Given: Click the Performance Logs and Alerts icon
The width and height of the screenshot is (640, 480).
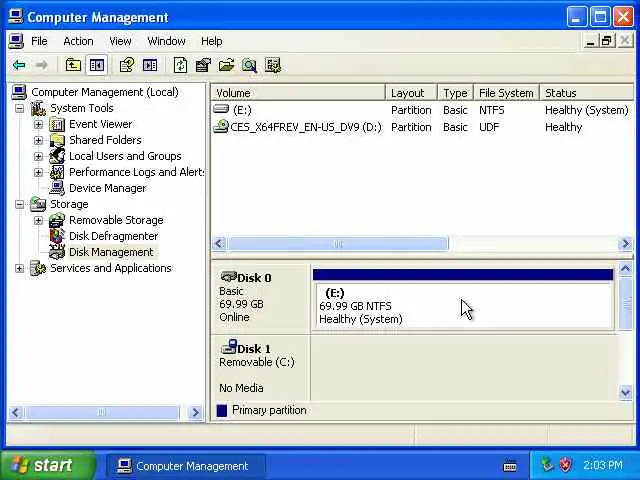Looking at the screenshot, I should click(x=57, y=172).
